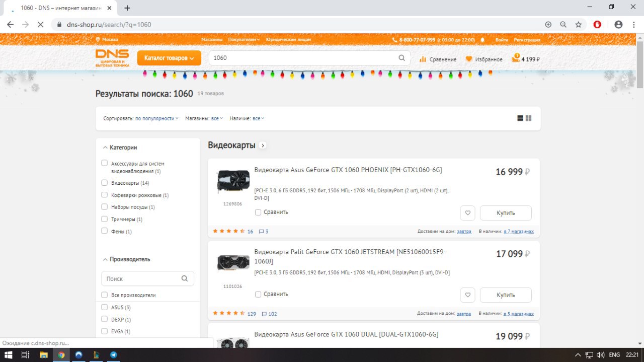Screen dimensions: 644x362
Task: Open the shopping cart showing 4 199 ₽
Action: click(x=526, y=58)
